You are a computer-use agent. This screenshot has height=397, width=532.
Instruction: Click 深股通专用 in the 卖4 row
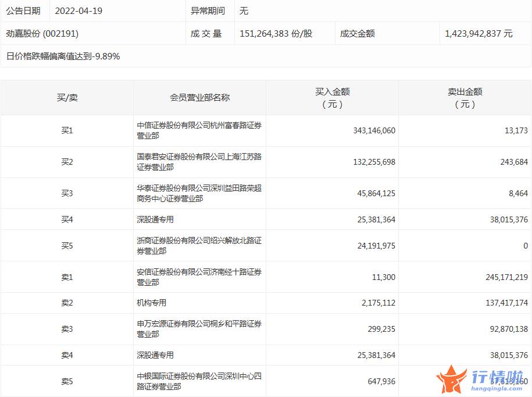pos(155,355)
